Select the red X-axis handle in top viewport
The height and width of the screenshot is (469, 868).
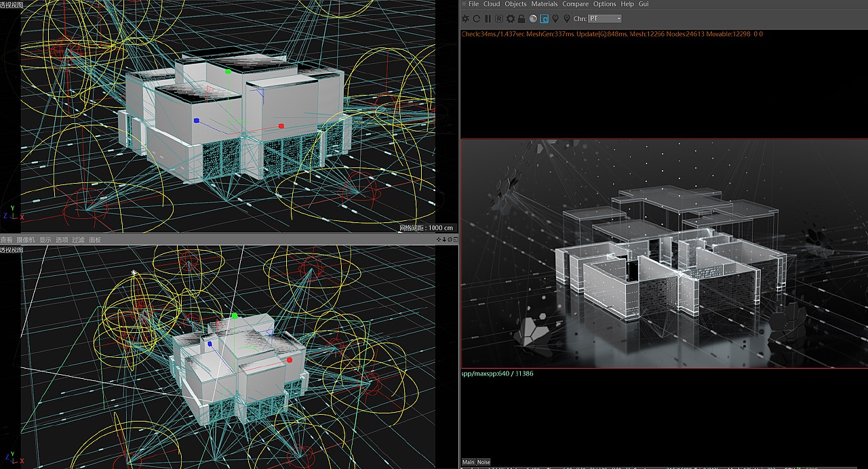(x=281, y=126)
